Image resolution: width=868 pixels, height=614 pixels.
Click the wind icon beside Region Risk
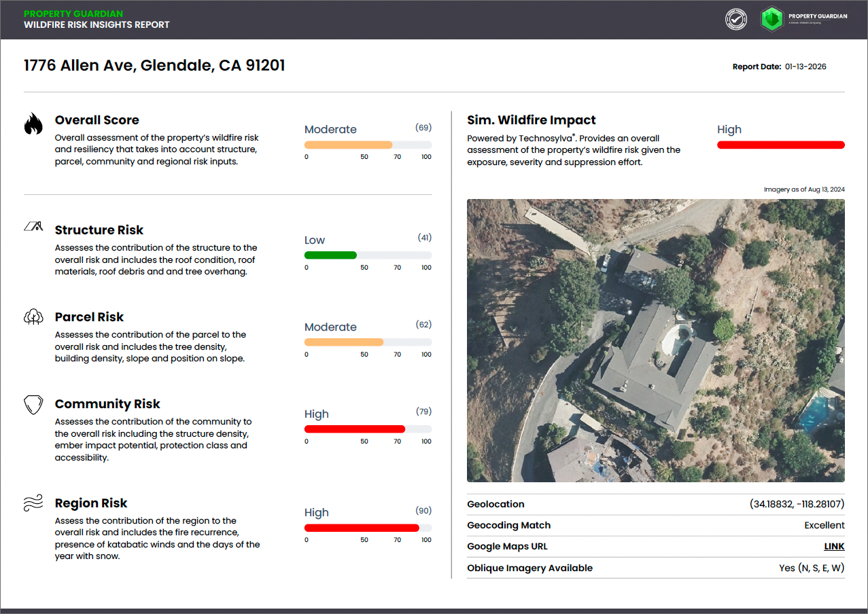pos(33,503)
